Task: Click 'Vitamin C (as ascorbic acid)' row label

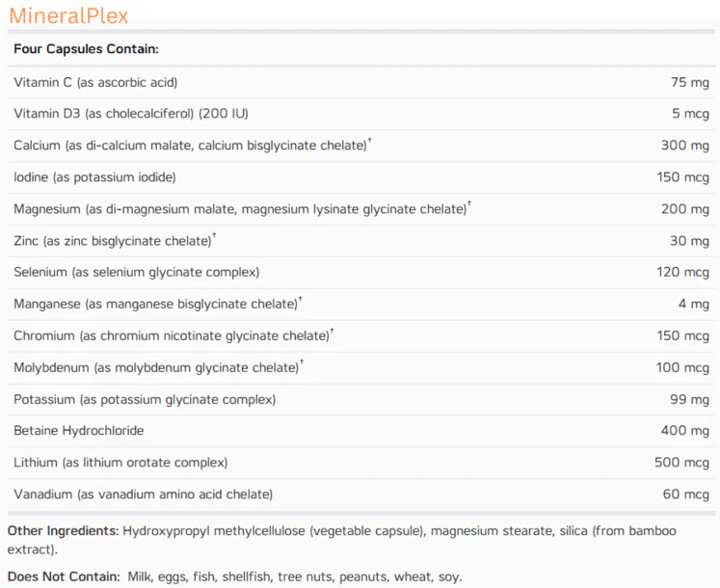Action: pyautogui.click(x=95, y=82)
